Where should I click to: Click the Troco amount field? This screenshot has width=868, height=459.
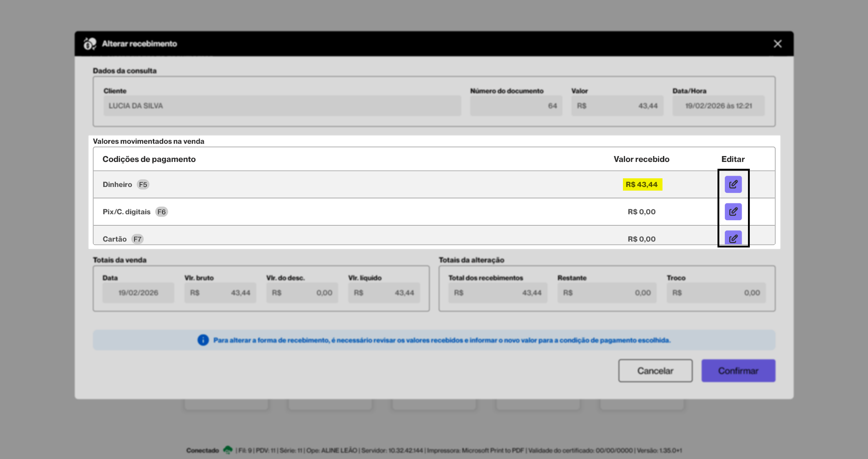pos(716,293)
